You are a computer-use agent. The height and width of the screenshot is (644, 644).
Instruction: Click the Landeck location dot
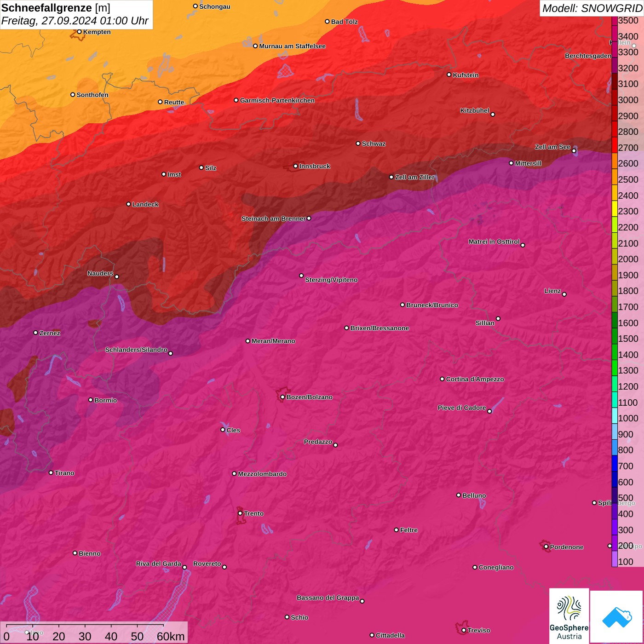tap(128, 204)
